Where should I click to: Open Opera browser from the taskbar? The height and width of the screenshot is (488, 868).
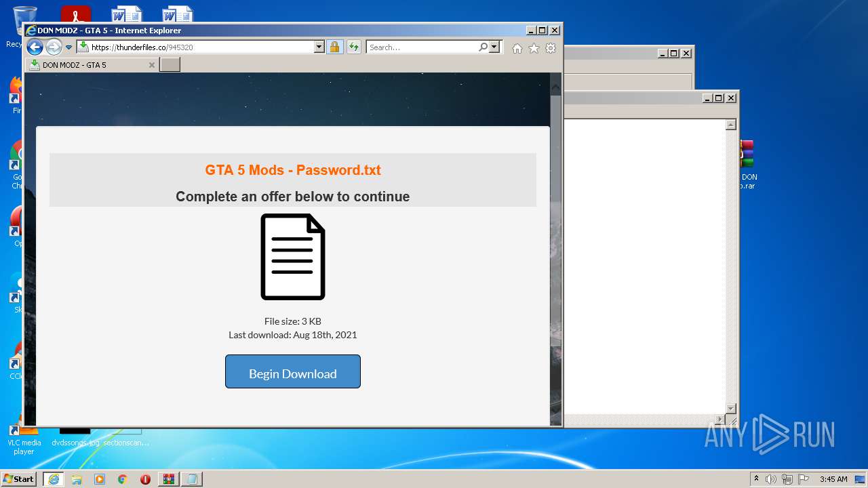coord(145,479)
